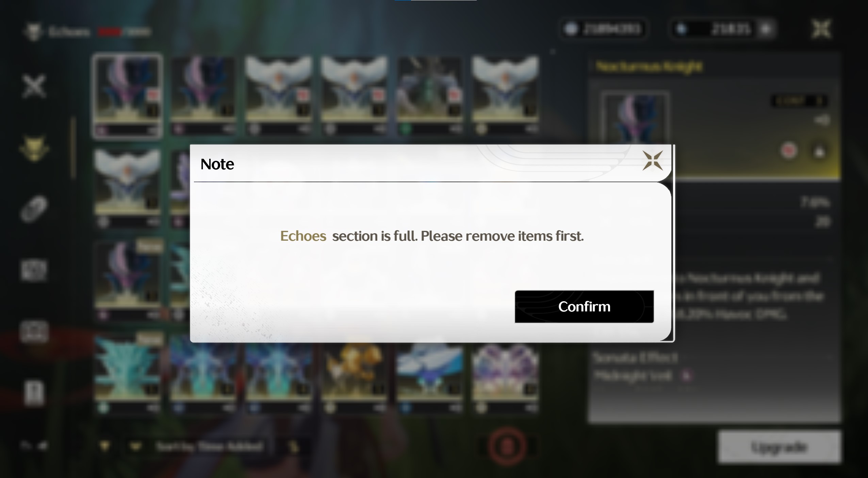Select the first Nocturnus Knight echo thumbnail
This screenshot has height=478, width=868.
(x=128, y=96)
